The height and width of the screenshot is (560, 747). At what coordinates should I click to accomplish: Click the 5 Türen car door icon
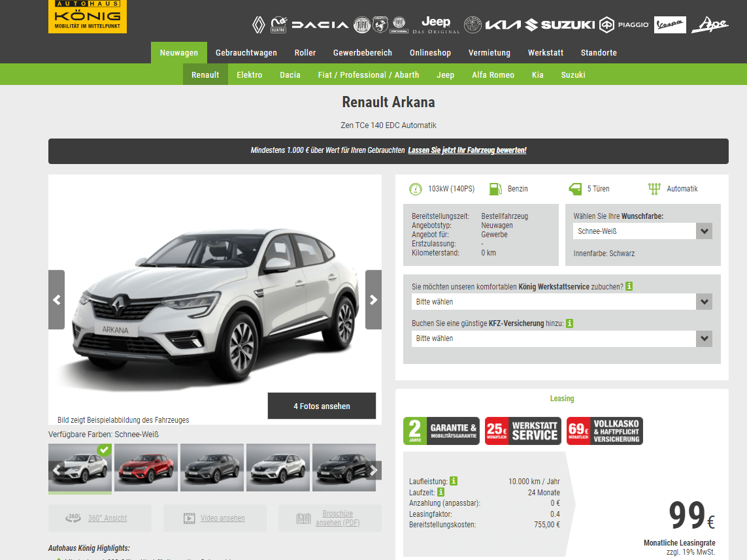pyautogui.click(x=576, y=189)
